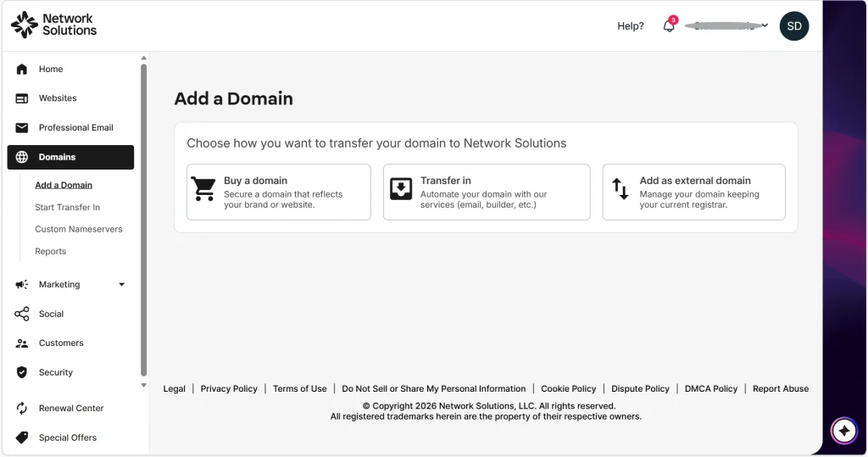868x457 pixels.
Task: Choose Add as external domain card
Action: (x=693, y=192)
